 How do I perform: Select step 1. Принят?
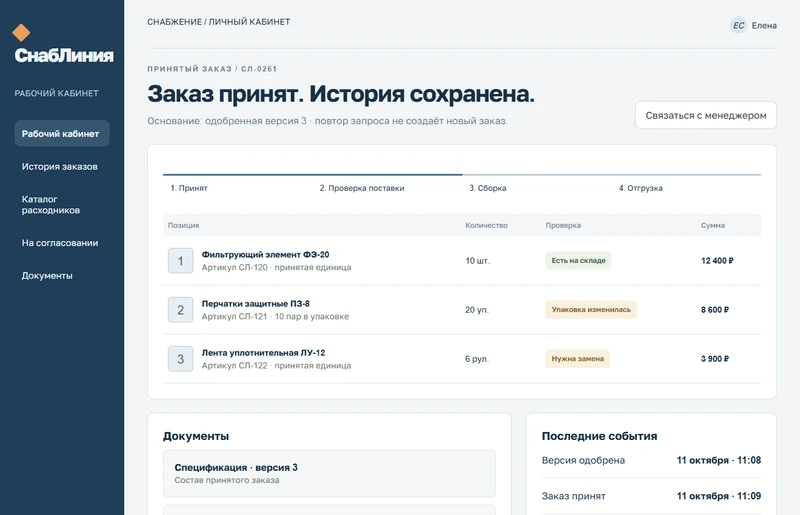click(189, 188)
